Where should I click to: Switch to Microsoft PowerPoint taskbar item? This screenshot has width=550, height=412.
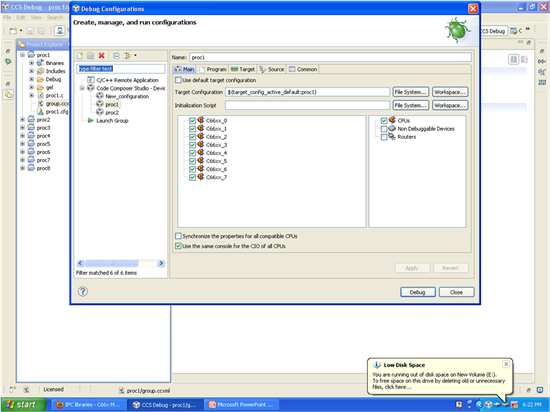pyautogui.click(x=241, y=405)
